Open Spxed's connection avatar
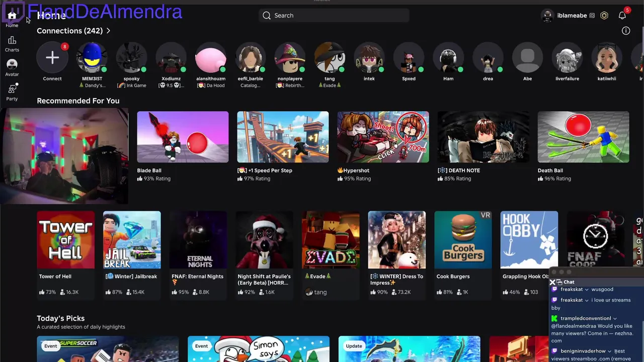 (409, 57)
